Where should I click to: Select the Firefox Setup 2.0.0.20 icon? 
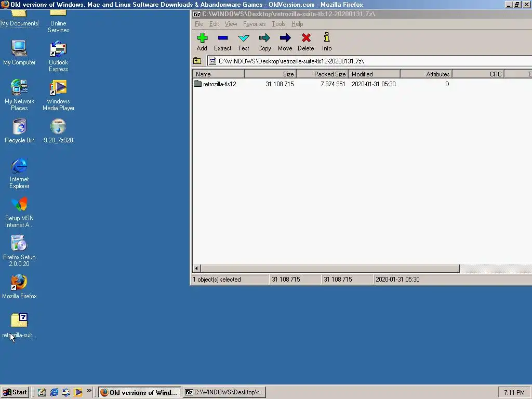point(19,251)
